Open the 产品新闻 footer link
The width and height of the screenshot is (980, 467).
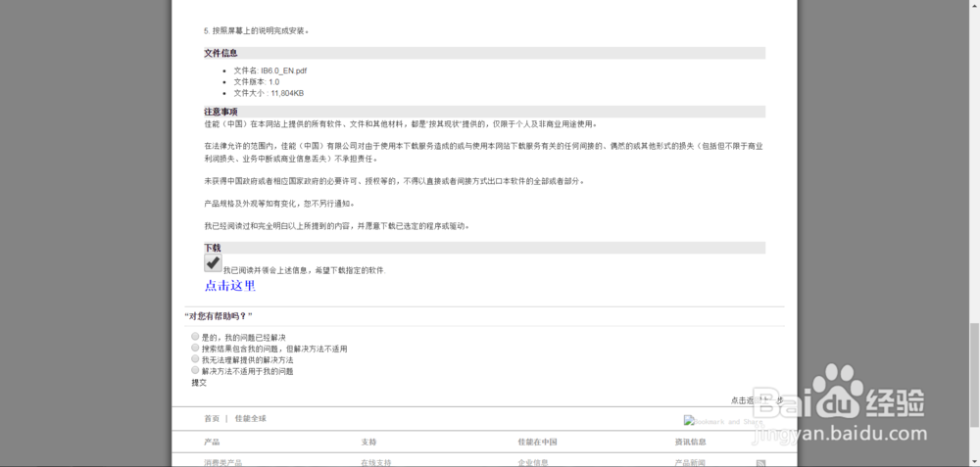[690, 463]
